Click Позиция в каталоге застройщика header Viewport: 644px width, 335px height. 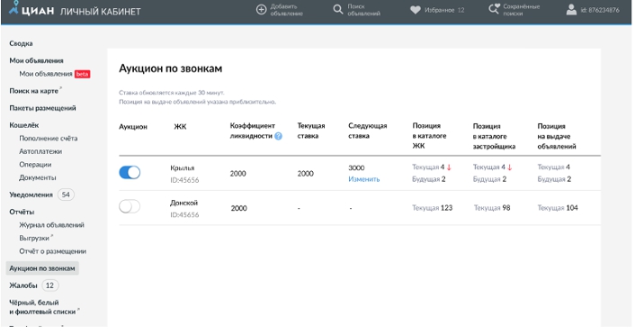(494, 136)
